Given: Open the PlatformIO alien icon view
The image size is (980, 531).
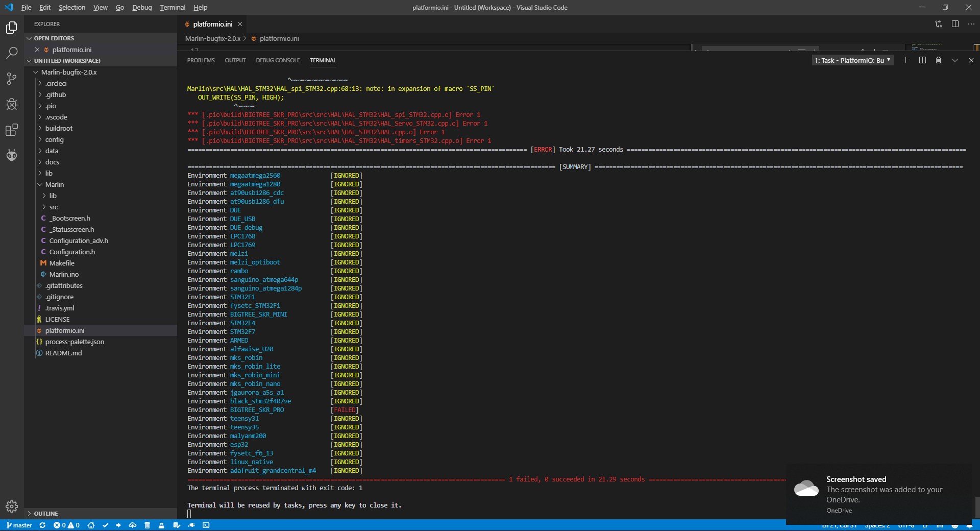Looking at the screenshot, I should [x=12, y=155].
